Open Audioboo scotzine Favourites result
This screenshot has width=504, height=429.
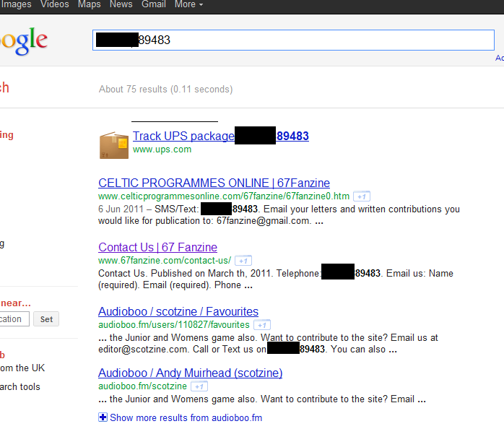[178, 311]
